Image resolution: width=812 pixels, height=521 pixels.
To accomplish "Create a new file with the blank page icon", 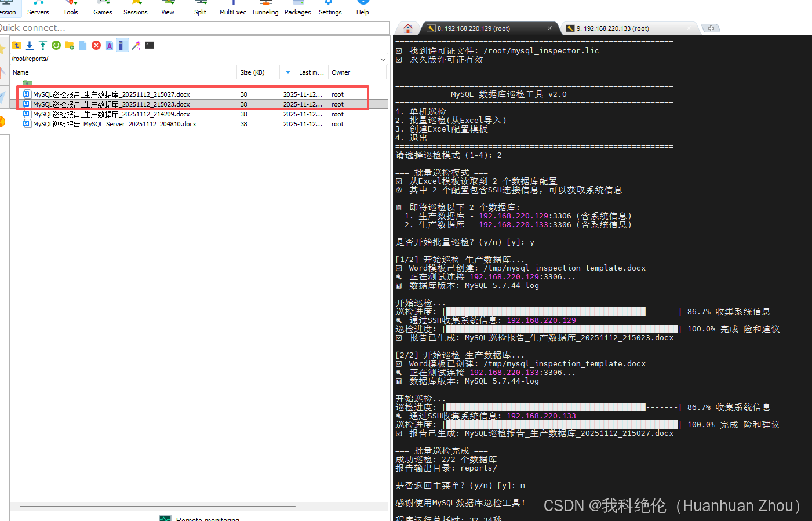I will [83, 45].
